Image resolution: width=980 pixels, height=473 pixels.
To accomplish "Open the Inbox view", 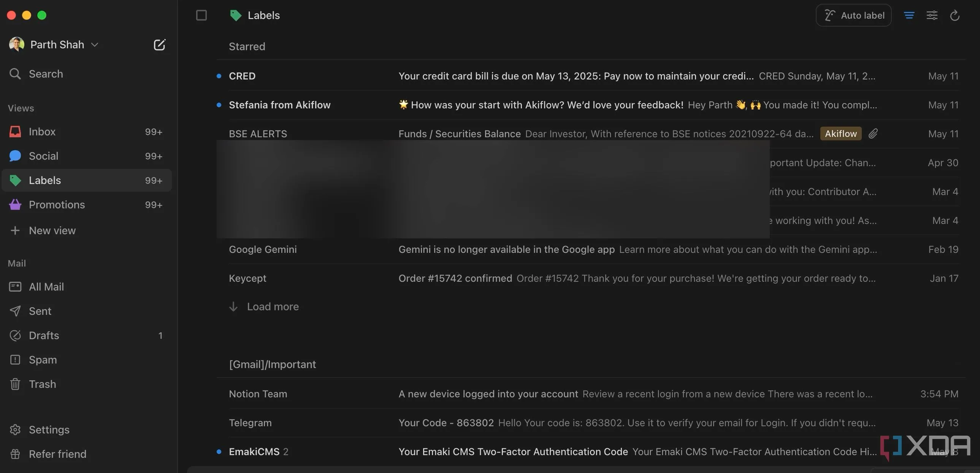I will (87, 132).
